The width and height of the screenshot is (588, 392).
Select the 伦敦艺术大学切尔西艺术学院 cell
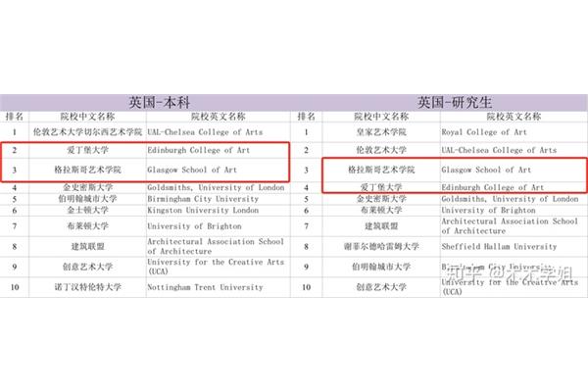[87, 132]
